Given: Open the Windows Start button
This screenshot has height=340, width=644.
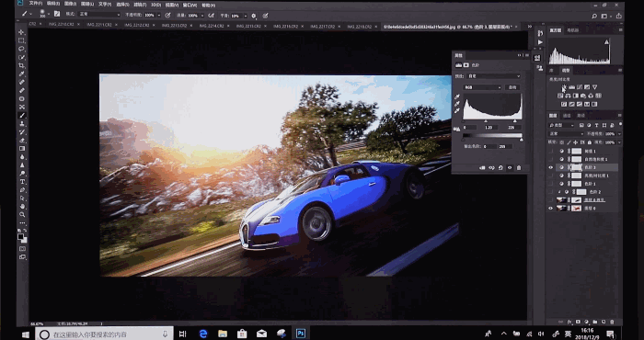Looking at the screenshot, I should [25, 334].
